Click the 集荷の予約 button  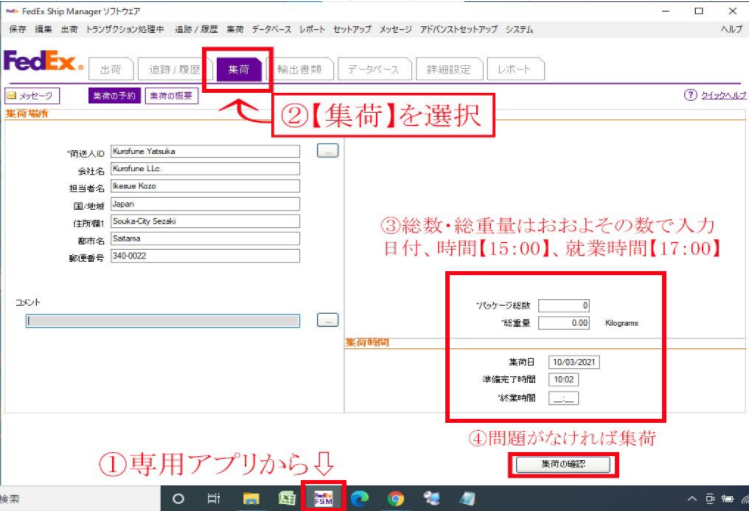tap(114, 96)
